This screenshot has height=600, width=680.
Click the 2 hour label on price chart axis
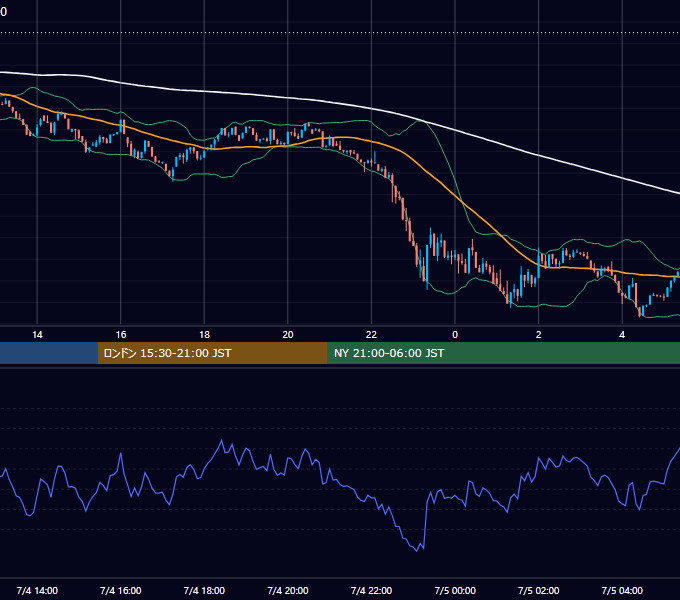[x=538, y=335]
